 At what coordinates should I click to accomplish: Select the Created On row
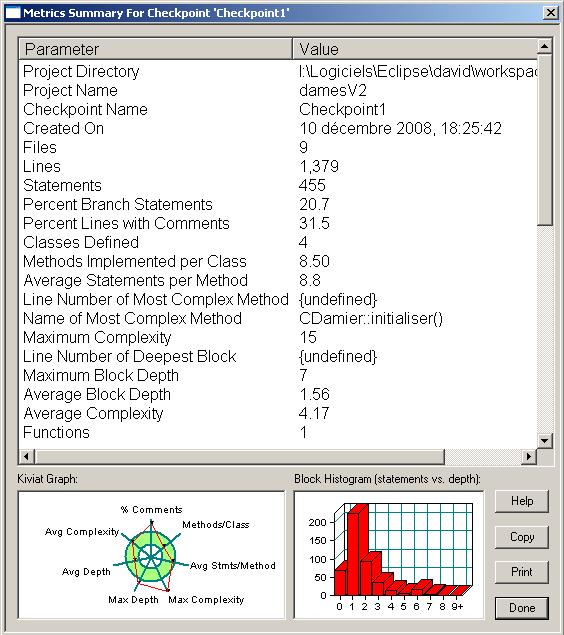pos(278,128)
